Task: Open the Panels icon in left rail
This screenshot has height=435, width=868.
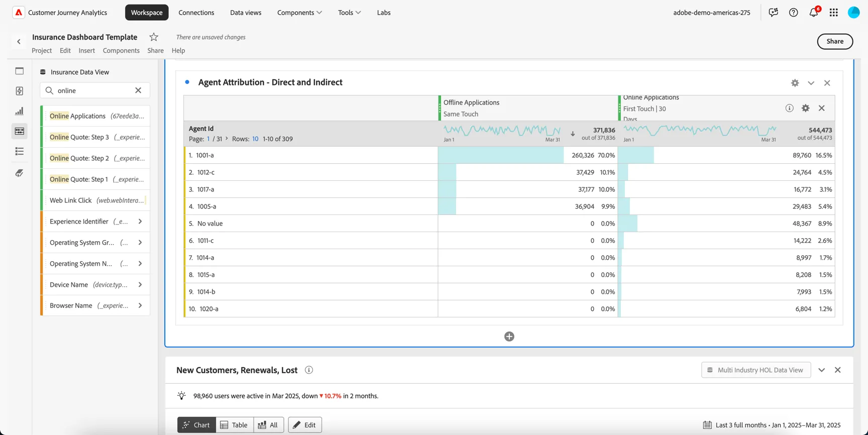Action: [20, 71]
